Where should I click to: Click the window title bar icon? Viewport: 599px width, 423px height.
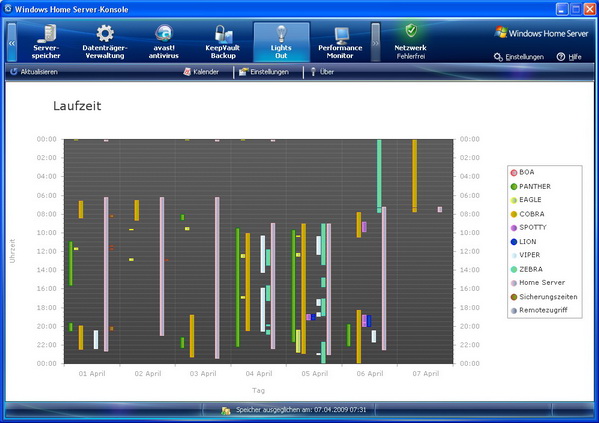pos(8,9)
